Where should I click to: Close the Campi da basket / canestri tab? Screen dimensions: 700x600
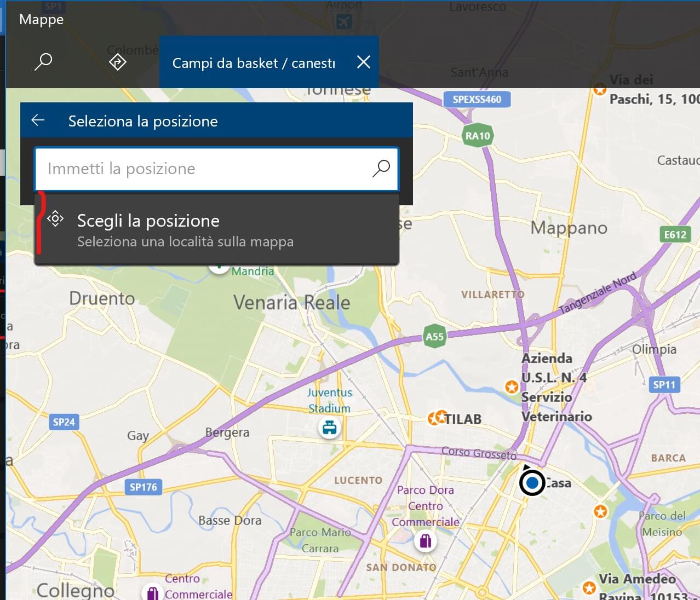[x=364, y=62]
